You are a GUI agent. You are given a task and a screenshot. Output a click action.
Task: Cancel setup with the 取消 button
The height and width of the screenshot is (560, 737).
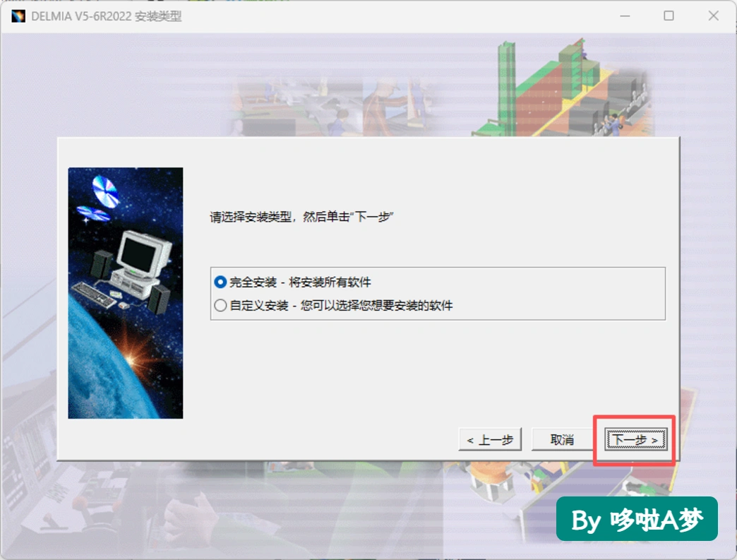[562, 440]
